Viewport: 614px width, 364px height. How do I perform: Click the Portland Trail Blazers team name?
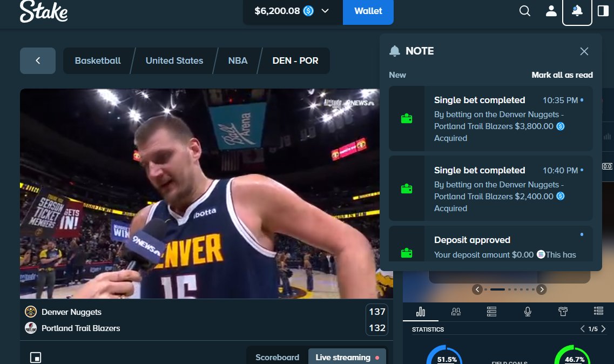point(81,328)
